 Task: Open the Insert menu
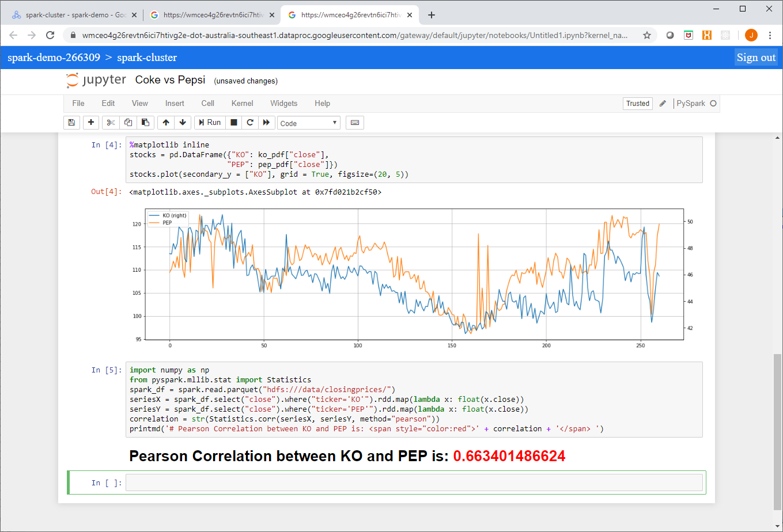[x=175, y=104]
